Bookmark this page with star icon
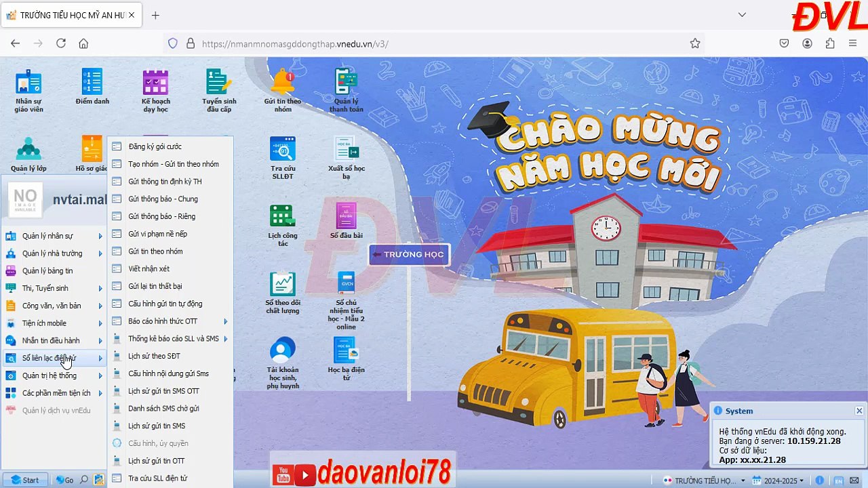 (x=695, y=43)
